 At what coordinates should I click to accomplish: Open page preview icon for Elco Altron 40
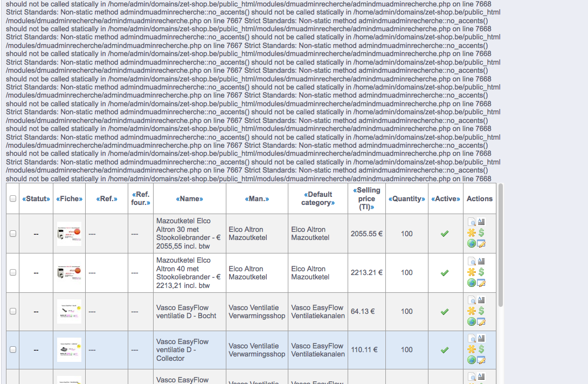[x=472, y=261]
